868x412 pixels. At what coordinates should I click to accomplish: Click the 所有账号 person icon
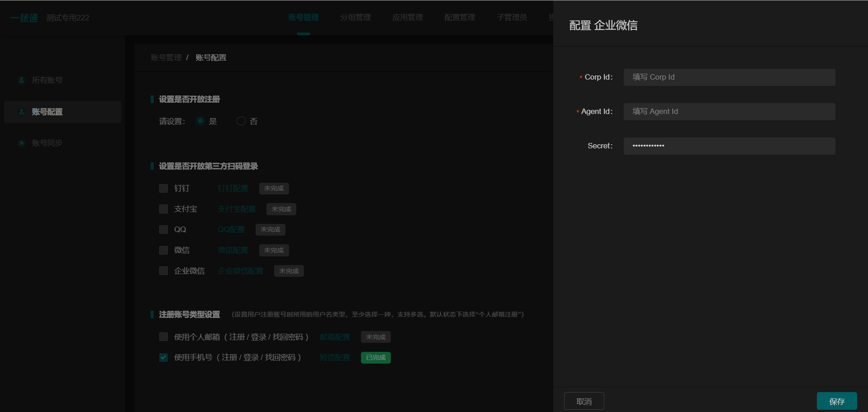point(21,80)
